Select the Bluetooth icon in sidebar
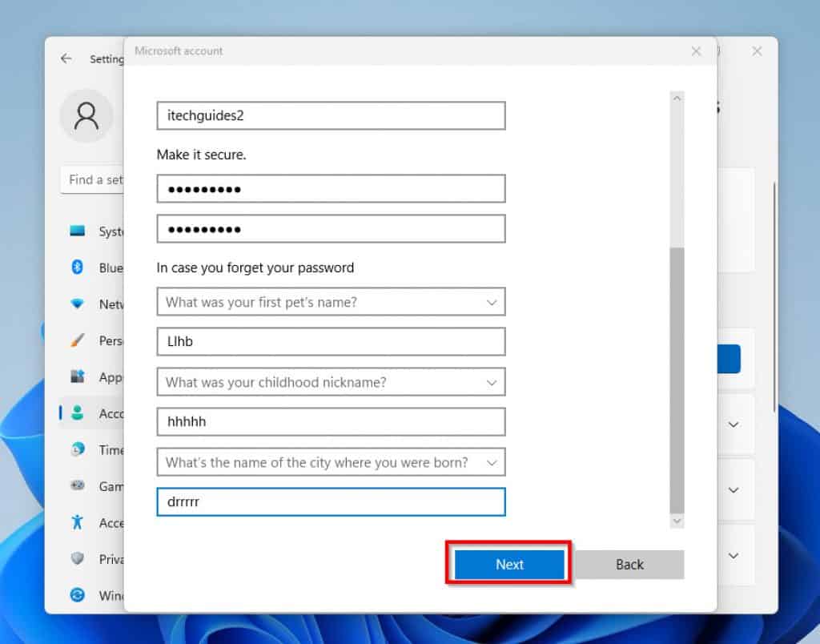Viewport: 820px width, 644px height. tap(78, 268)
